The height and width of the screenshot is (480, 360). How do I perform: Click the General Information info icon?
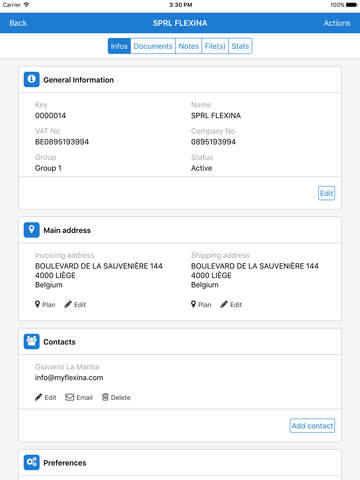(x=32, y=80)
